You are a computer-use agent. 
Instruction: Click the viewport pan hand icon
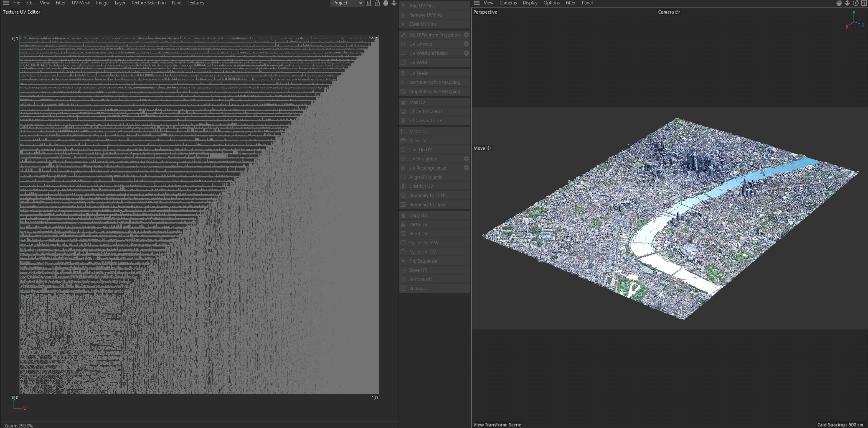(x=839, y=3)
